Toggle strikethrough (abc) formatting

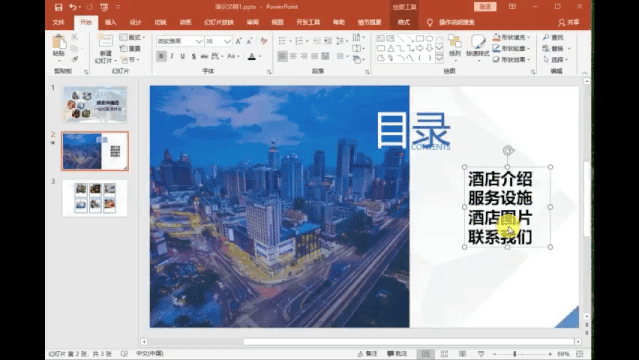204,56
